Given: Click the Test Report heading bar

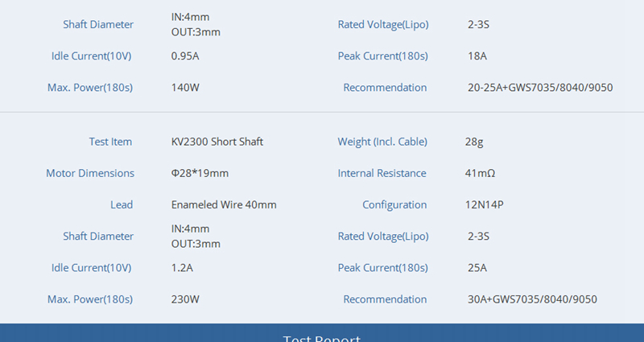Looking at the screenshot, I should [x=322, y=336].
